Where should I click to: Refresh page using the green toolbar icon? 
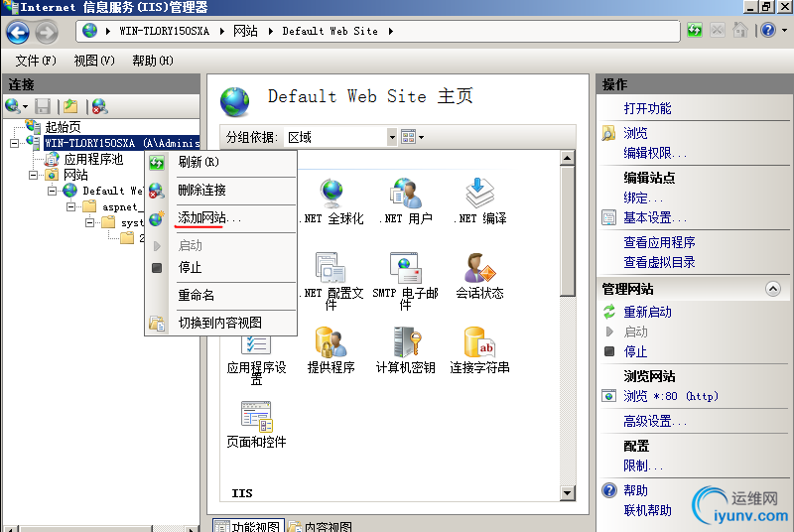tap(695, 31)
